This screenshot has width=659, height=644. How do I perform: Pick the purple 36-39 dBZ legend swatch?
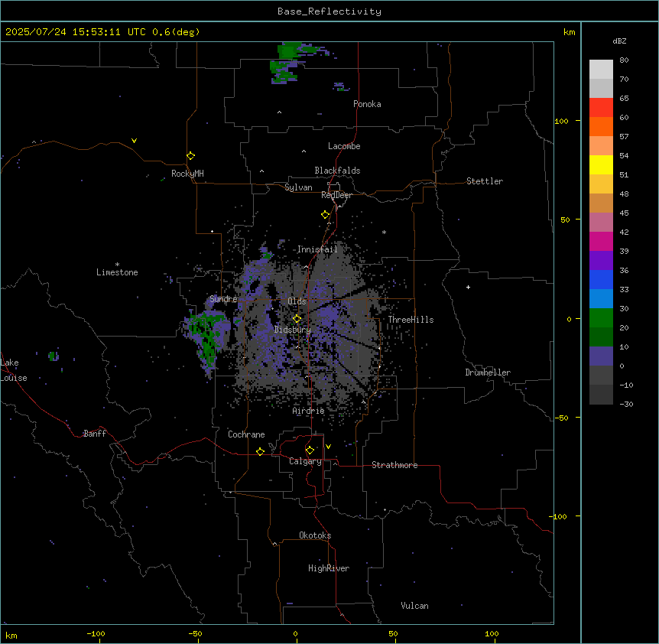click(601, 261)
